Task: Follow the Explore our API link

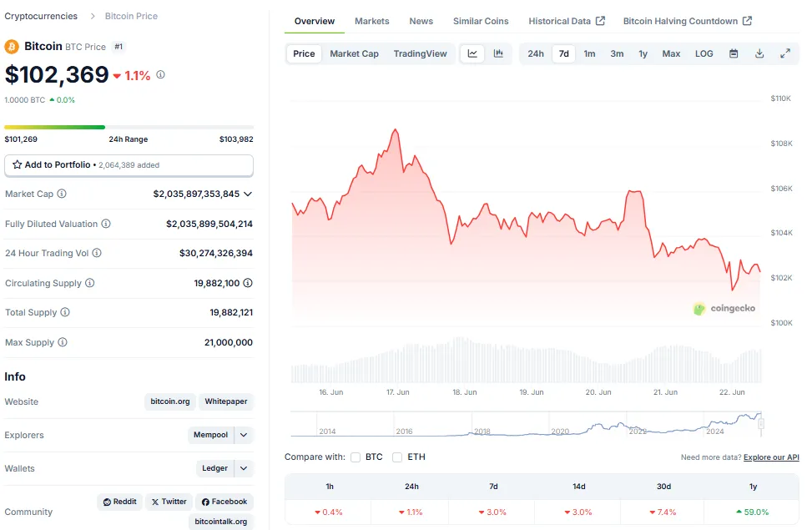Action: (x=771, y=457)
